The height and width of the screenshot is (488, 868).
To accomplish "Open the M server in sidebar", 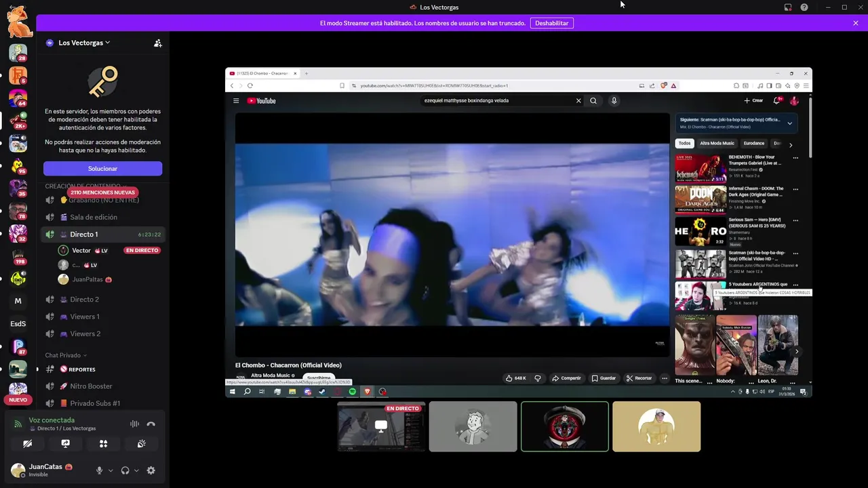I will (x=18, y=301).
